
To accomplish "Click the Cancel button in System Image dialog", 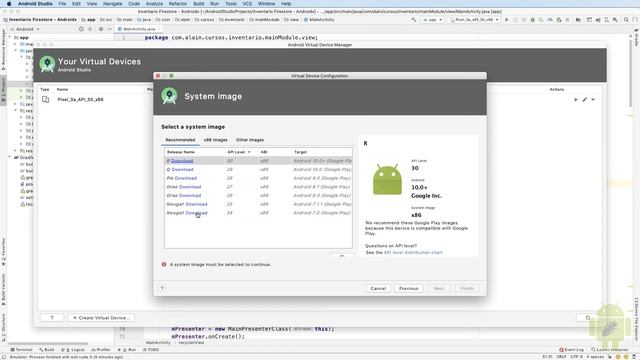I will tap(378, 288).
